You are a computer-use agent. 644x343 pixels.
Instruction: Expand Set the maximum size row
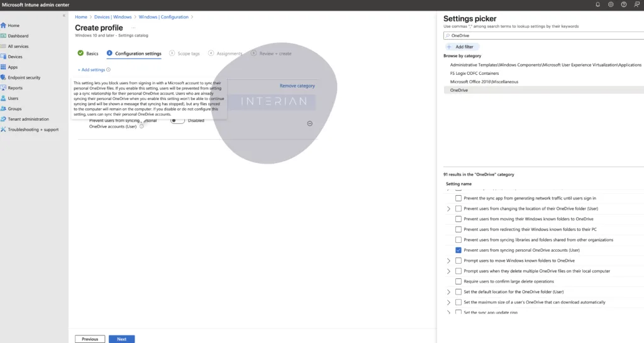click(448, 302)
